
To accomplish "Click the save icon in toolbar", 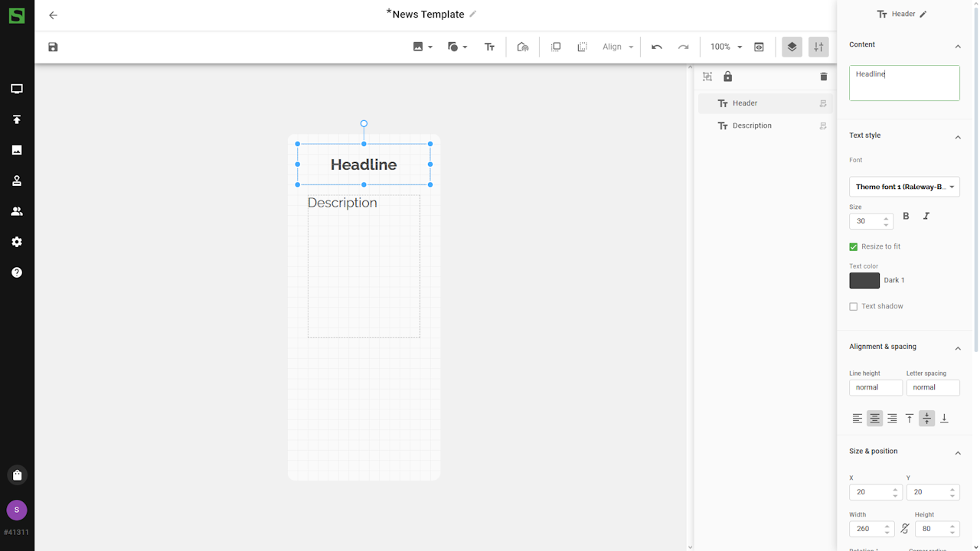I will click(53, 47).
